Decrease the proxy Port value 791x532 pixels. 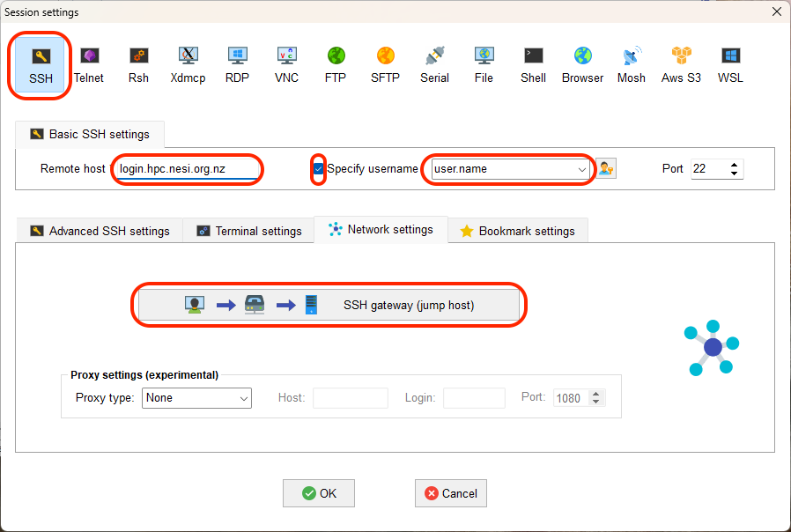click(x=596, y=402)
